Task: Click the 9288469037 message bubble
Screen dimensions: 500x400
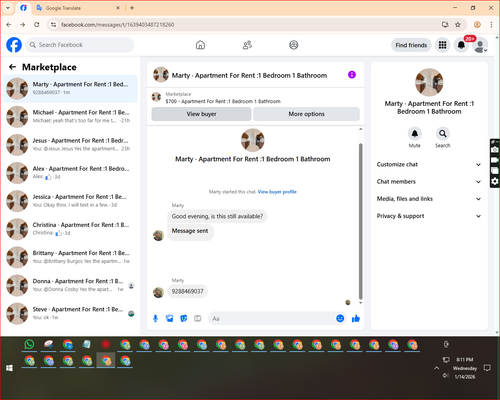Action: 187,291
